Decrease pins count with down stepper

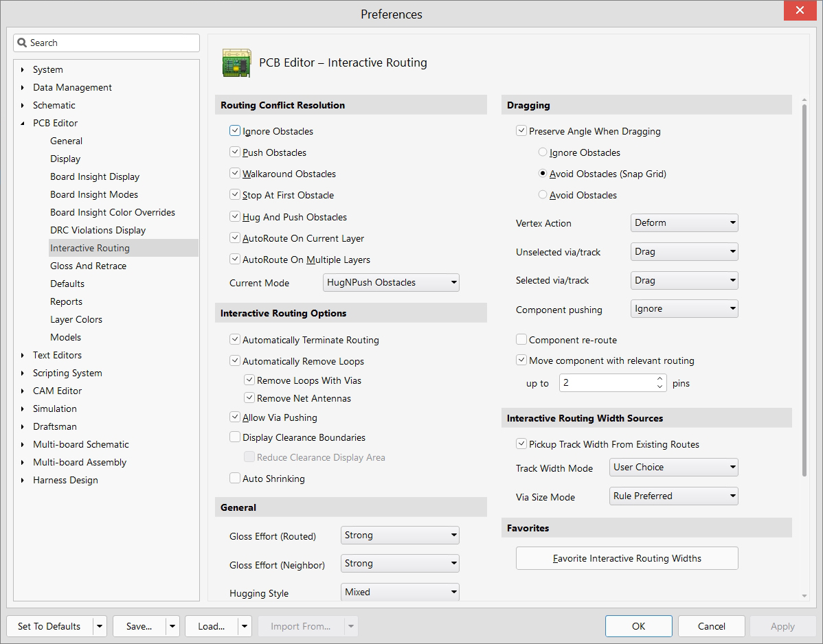[659, 387]
